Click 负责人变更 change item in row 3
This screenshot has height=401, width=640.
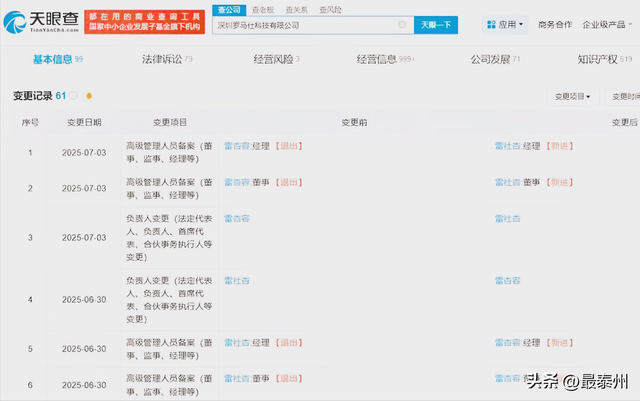(169, 238)
